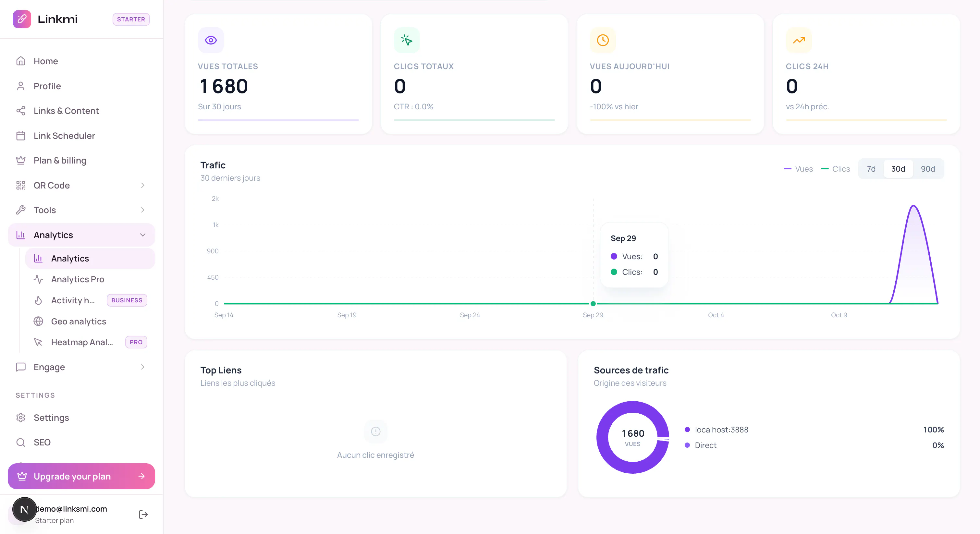Click the Geo analytics globe icon
Screen dimensions: 980x534
pyautogui.click(x=38, y=322)
